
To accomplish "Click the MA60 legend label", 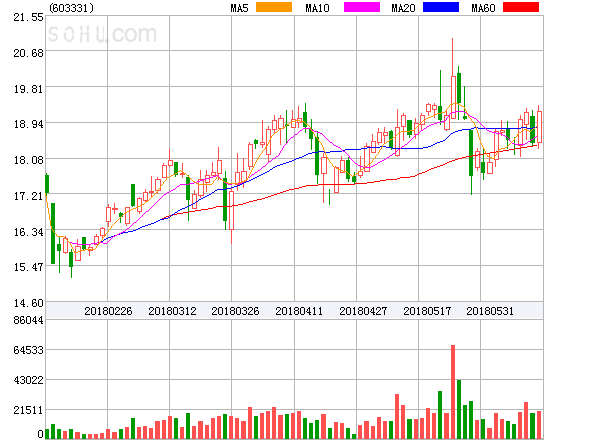I will pos(483,8).
